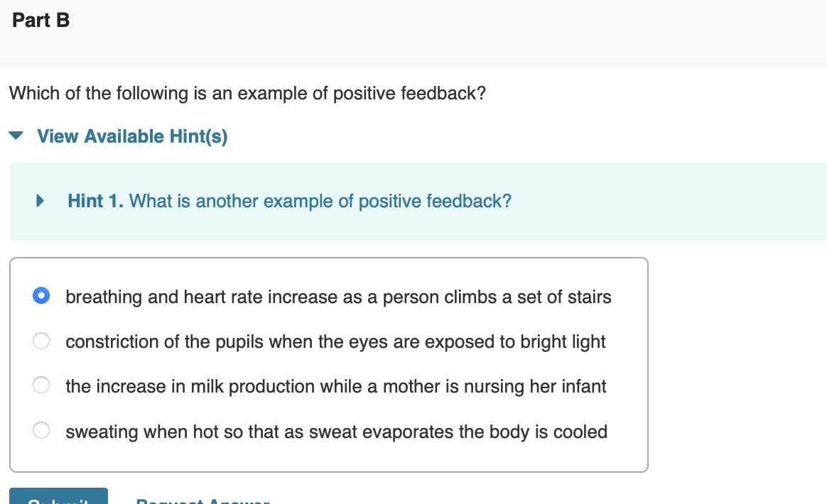Screen dimensions: 827x504
Task: Select the milk production answer
Action: click(x=40, y=385)
